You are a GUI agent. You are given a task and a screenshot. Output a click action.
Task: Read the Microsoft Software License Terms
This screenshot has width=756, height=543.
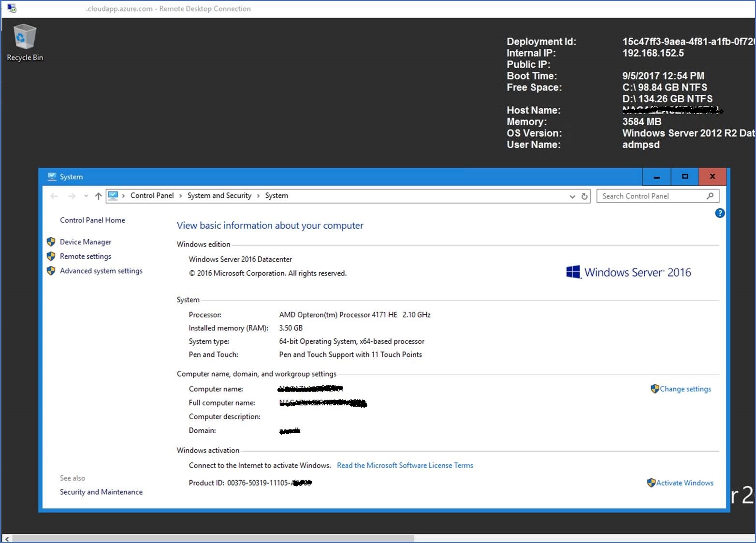[x=405, y=465]
